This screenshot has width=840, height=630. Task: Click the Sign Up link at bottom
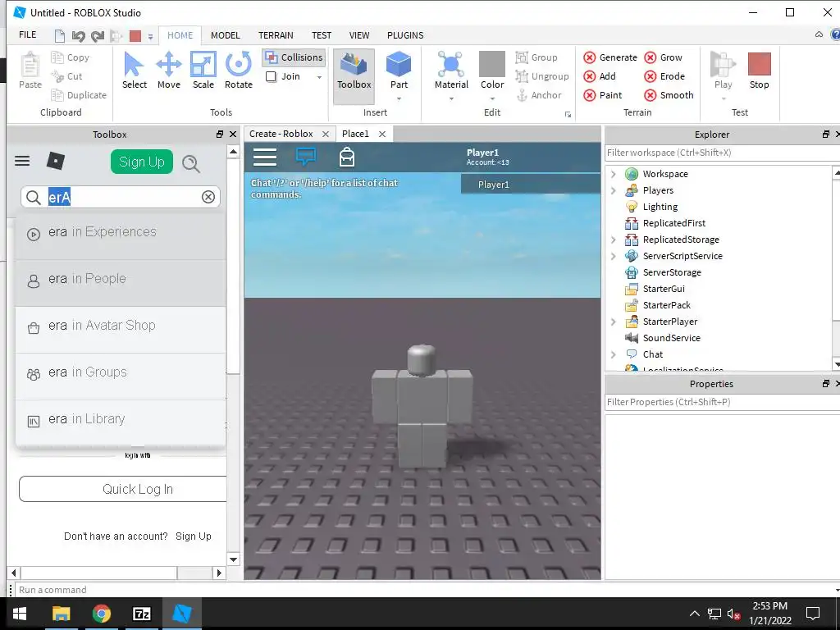(x=194, y=536)
